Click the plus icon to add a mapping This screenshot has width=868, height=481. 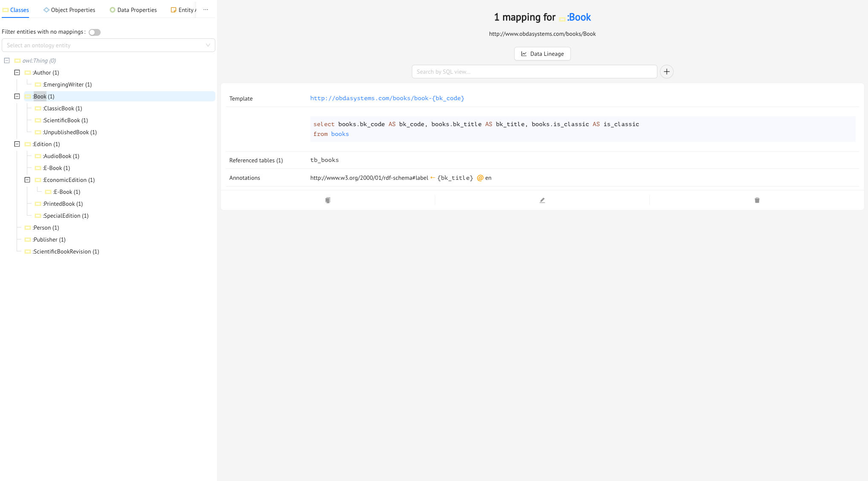(666, 72)
